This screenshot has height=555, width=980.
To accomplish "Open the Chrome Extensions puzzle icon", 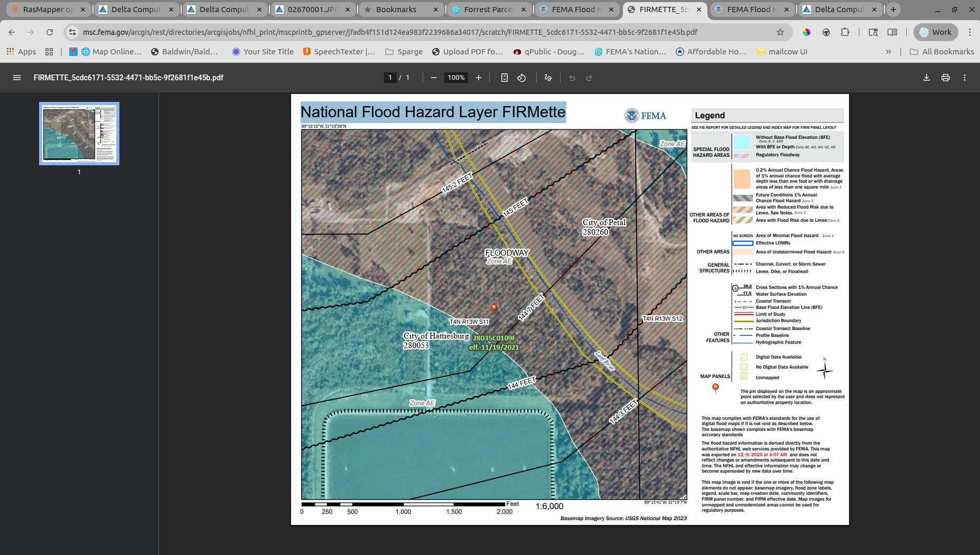I will tap(845, 32).
